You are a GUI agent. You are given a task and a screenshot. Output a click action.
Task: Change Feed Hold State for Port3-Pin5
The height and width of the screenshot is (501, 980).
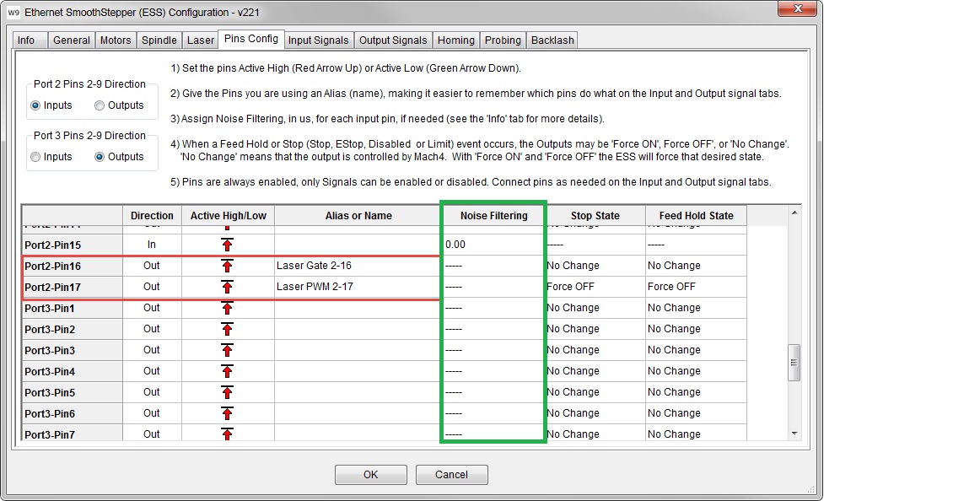click(x=697, y=392)
